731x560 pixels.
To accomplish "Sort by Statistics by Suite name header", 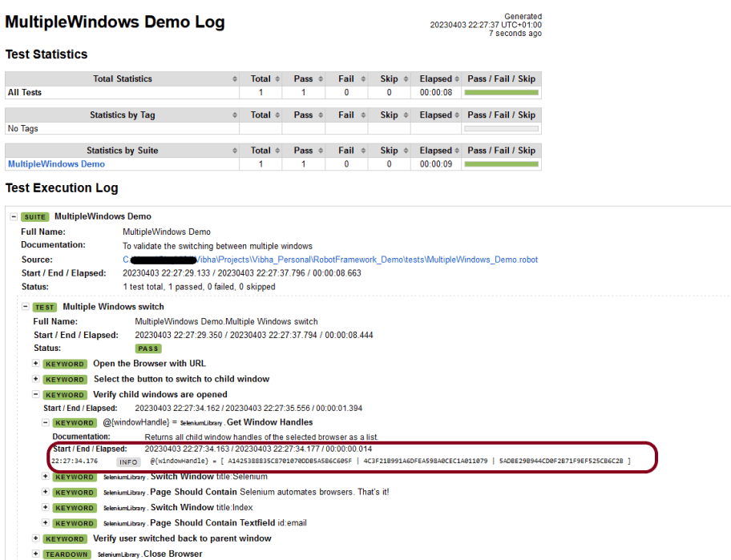I will tap(123, 150).
